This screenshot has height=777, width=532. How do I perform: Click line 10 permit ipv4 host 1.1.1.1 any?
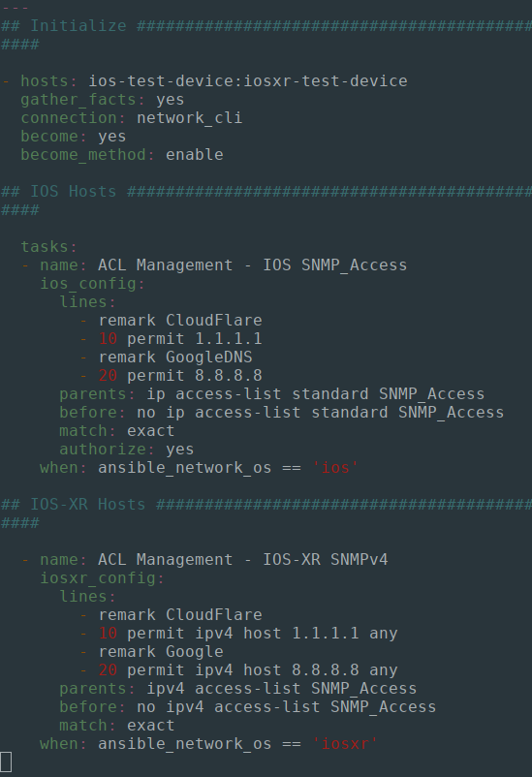[x=248, y=634]
